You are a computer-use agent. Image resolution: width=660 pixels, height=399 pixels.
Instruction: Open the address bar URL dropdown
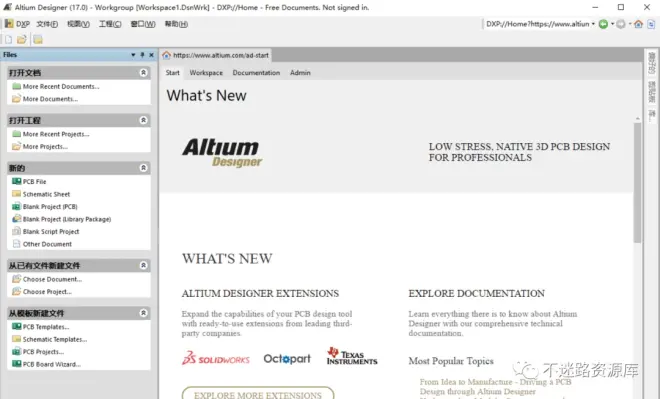pyautogui.click(x=593, y=24)
